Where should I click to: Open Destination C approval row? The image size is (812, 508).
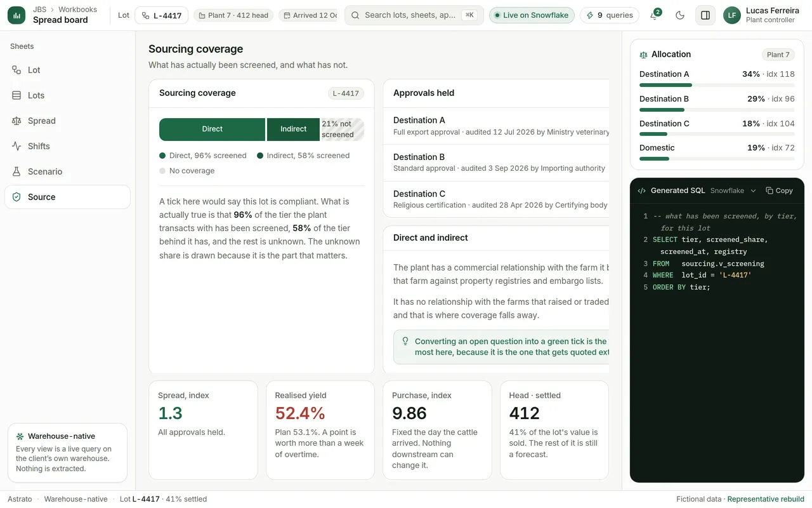(496, 199)
